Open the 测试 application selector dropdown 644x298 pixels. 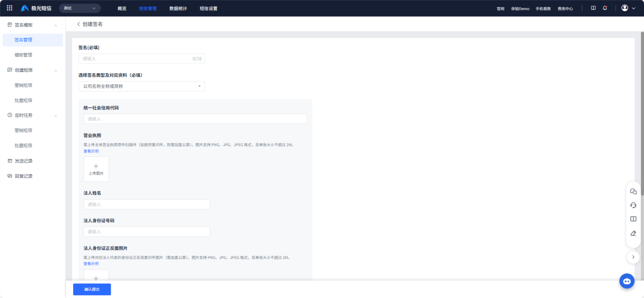pos(80,8)
